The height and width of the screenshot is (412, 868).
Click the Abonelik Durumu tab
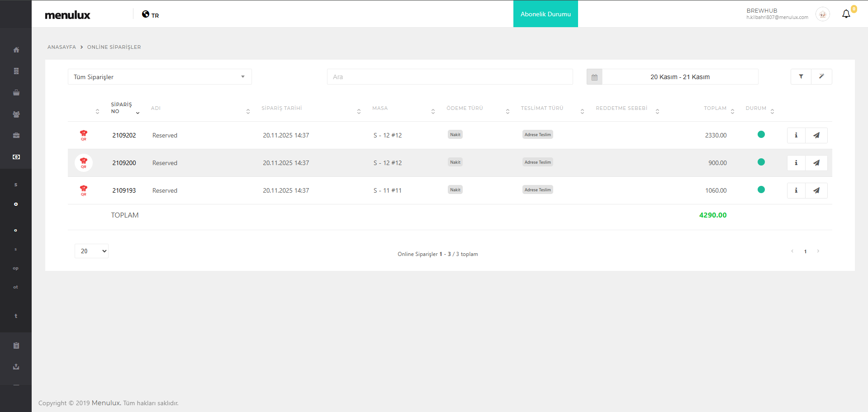click(545, 14)
